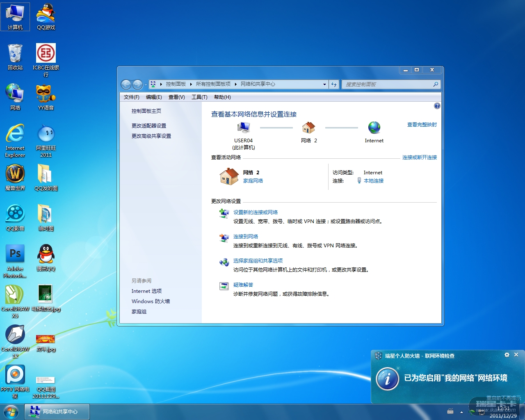Select the ICBC在线银行 desktop shortcut
The height and width of the screenshot is (420, 525).
tap(46, 60)
